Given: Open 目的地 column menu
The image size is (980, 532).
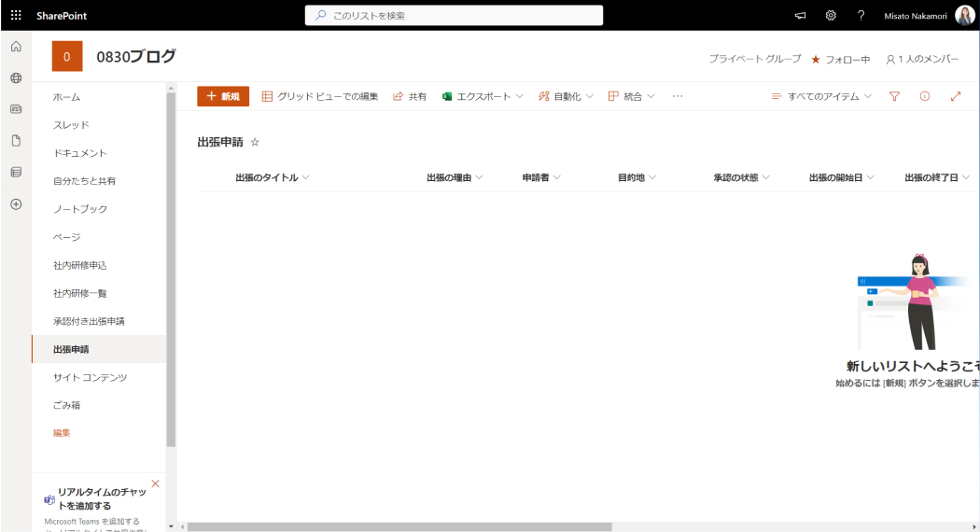Looking at the screenshot, I should tap(637, 177).
